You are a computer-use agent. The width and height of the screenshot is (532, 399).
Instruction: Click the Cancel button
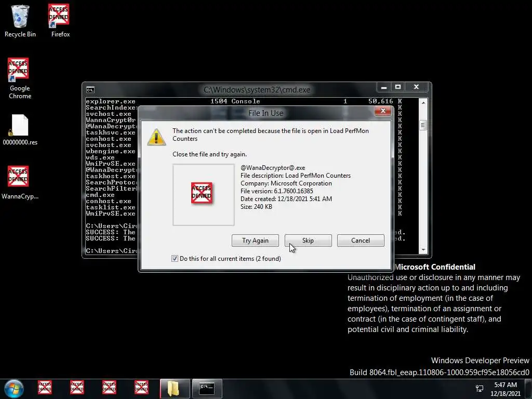(361, 241)
